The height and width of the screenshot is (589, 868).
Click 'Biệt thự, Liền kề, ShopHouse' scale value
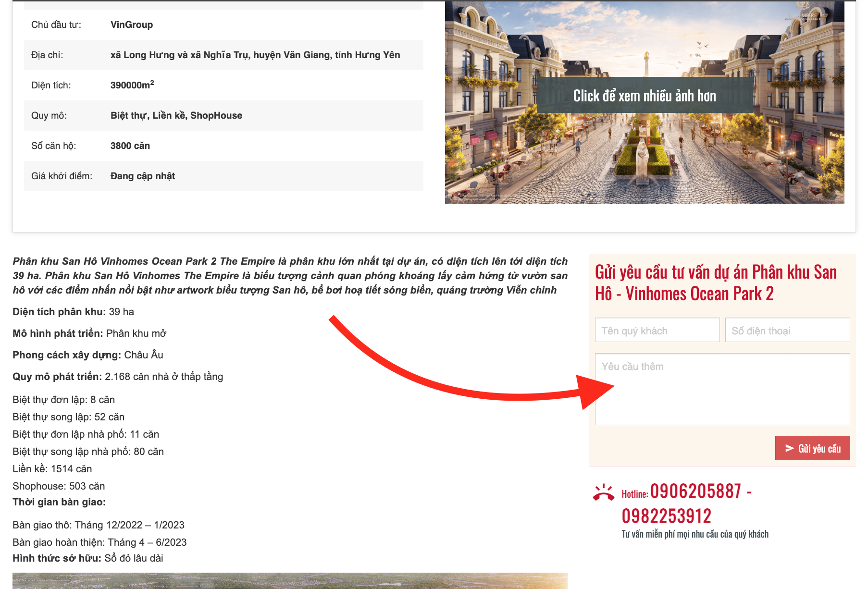[176, 115]
